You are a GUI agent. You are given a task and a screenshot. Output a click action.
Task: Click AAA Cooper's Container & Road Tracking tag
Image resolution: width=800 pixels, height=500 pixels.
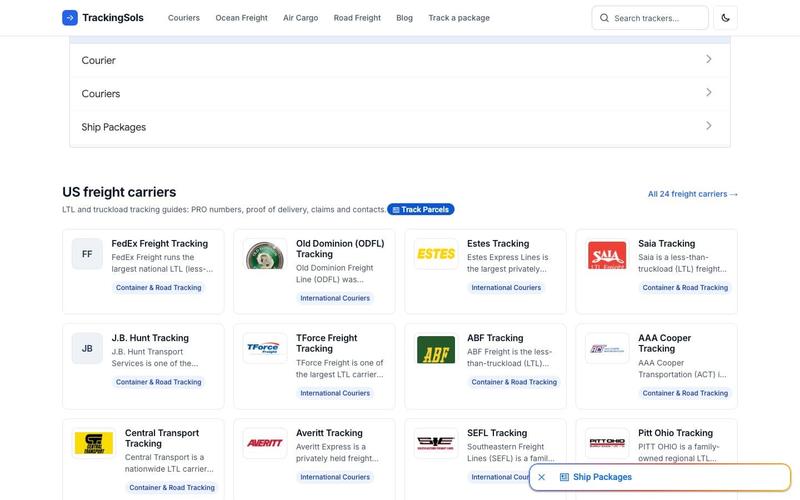coord(685,393)
